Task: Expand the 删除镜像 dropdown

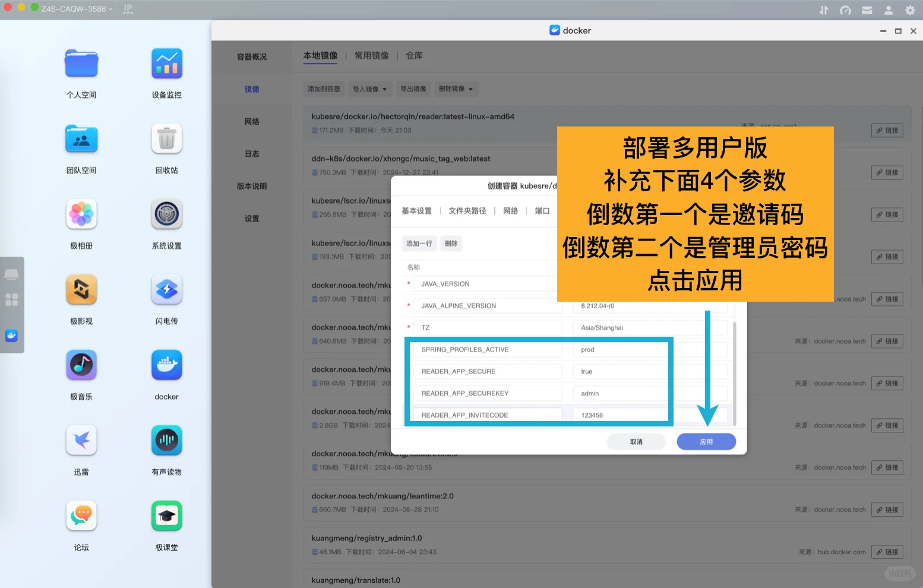Action: [x=456, y=89]
